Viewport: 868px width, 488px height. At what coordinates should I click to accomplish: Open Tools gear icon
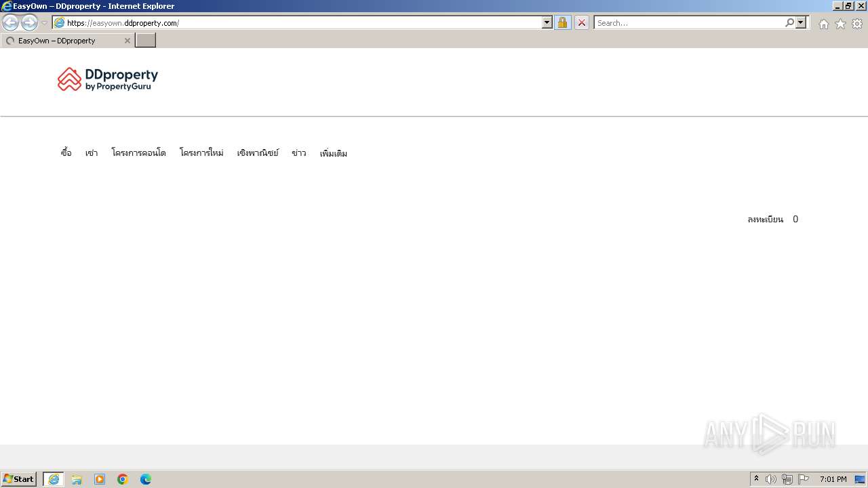[x=857, y=24]
